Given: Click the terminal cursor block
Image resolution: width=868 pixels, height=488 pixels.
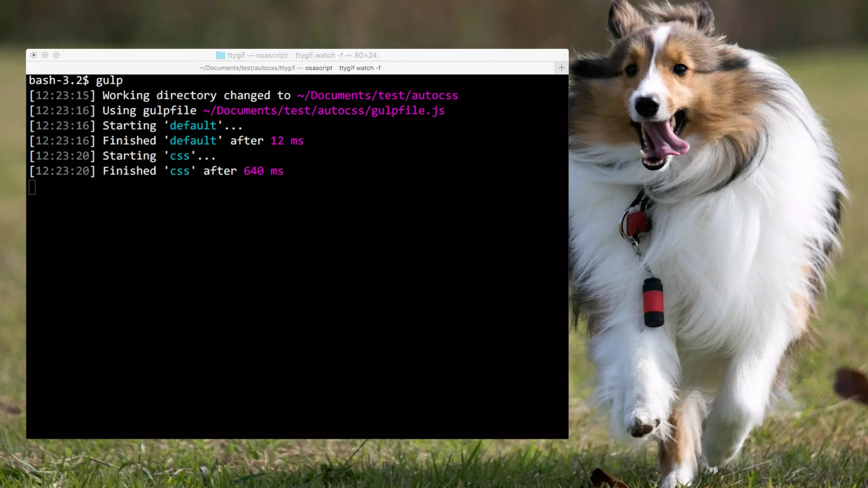Looking at the screenshot, I should (32, 187).
